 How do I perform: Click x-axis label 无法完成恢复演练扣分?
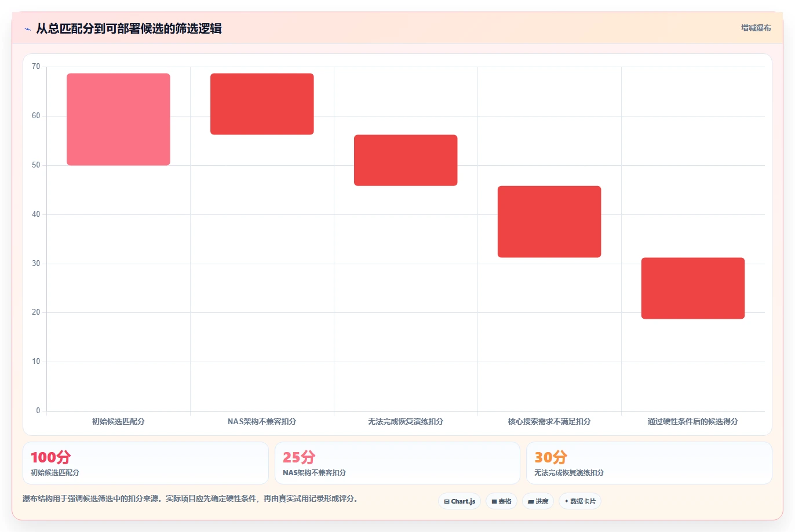click(406, 421)
